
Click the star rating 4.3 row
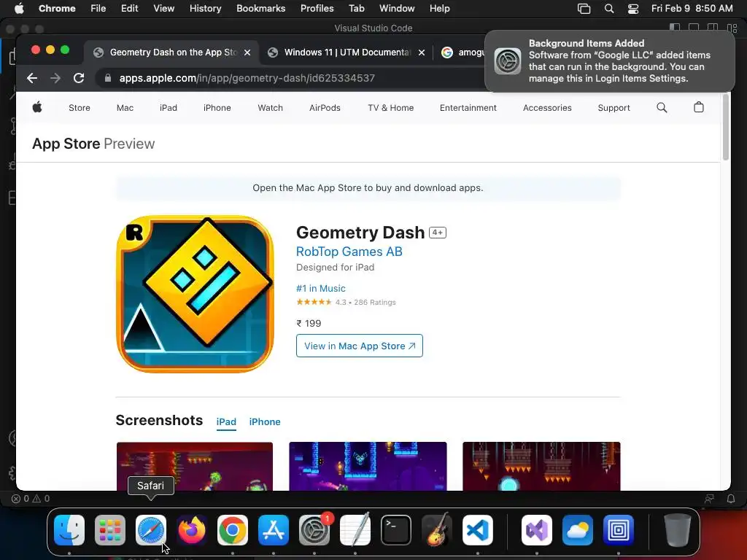[346, 302]
